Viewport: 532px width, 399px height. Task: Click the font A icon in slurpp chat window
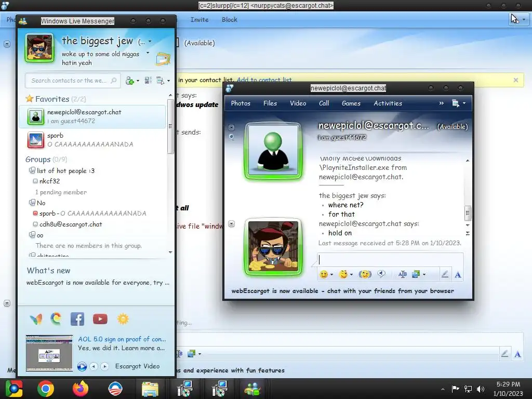click(x=517, y=354)
